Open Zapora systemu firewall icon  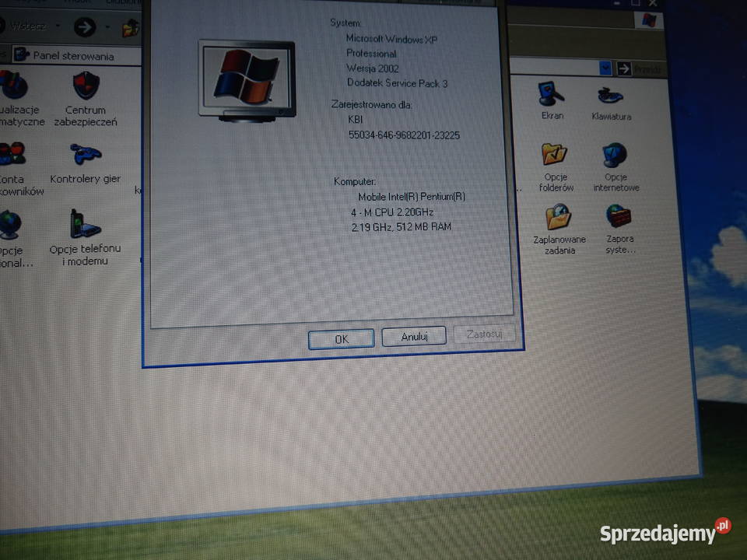tap(619, 216)
